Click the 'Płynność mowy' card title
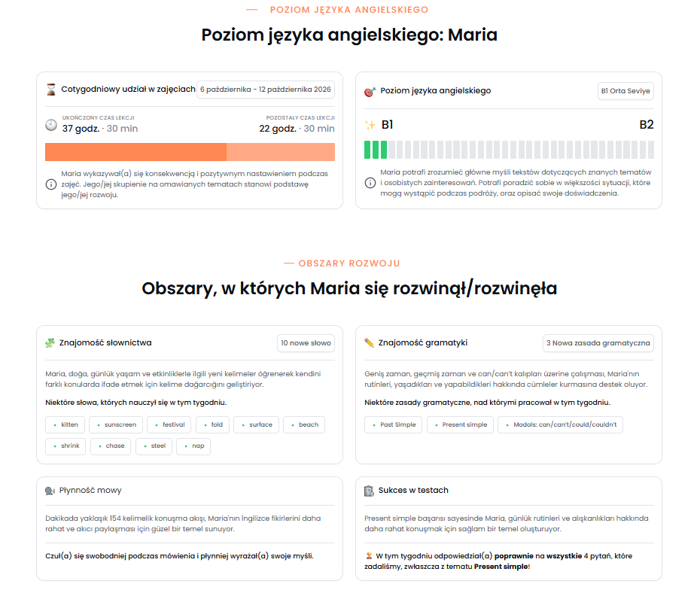Image resolution: width=700 pixels, height=590 pixels. (x=90, y=491)
